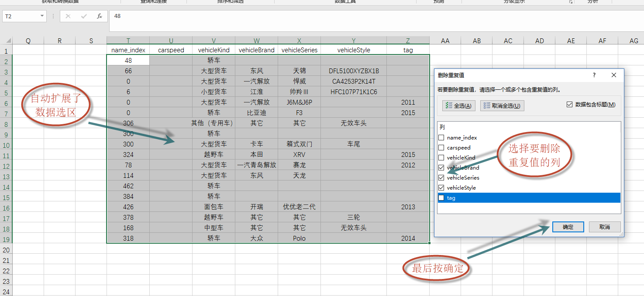Viewport: 644px width, 296px height.
Task: Select column Z header in the worksheet
Action: [x=407, y=41]
